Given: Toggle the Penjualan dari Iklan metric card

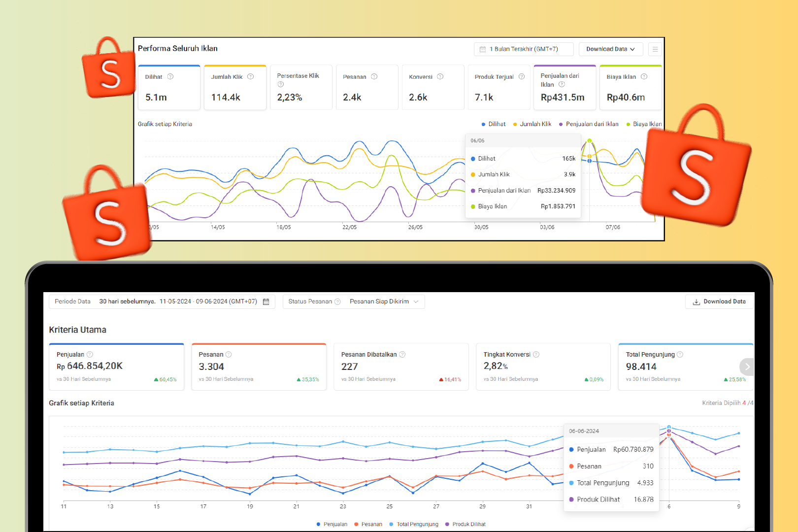Looking at the screenshot, I should pyautogui.click(x=565, y=87).
